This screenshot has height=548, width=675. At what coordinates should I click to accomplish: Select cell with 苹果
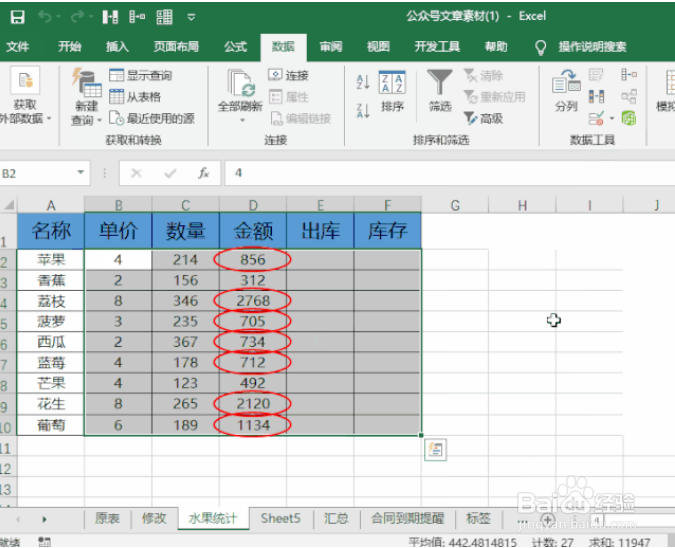pos(51,260)
